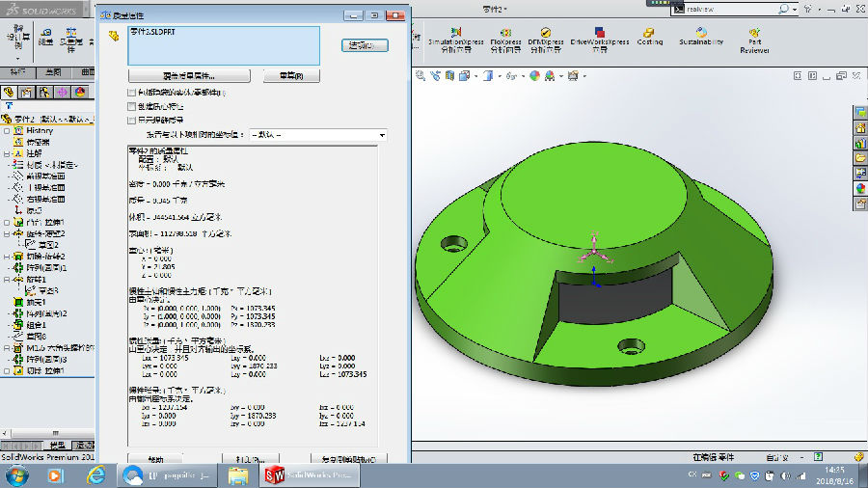Open the coordinate system dropdown
Viewport: 868px width, 488px height.
[318, 135]
